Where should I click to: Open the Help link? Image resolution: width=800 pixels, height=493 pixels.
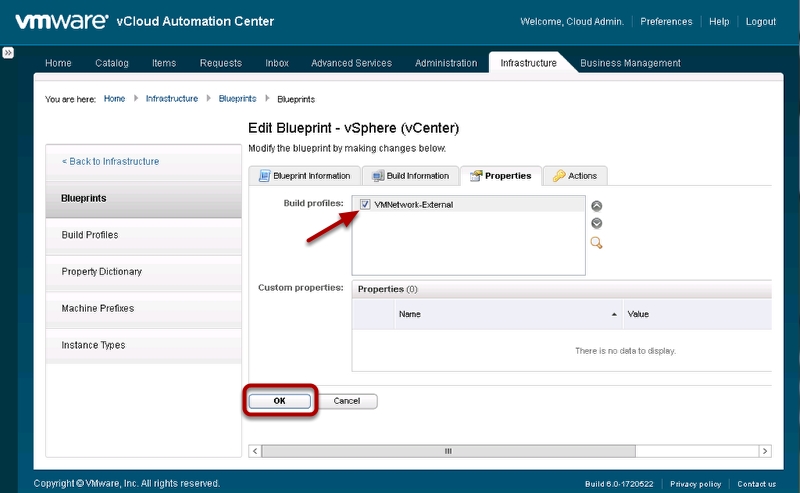(x=719, y=21)
